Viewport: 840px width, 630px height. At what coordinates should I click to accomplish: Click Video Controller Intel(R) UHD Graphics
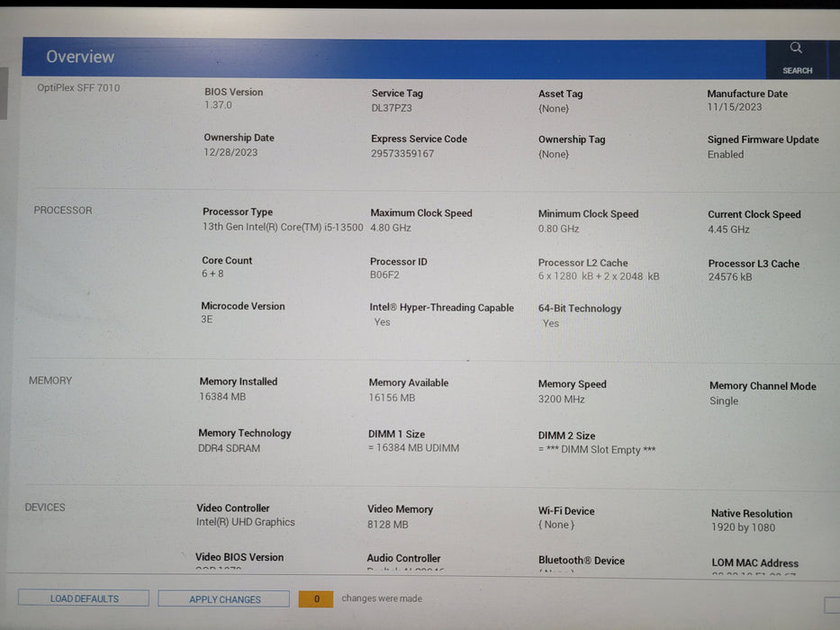(246, 522)
